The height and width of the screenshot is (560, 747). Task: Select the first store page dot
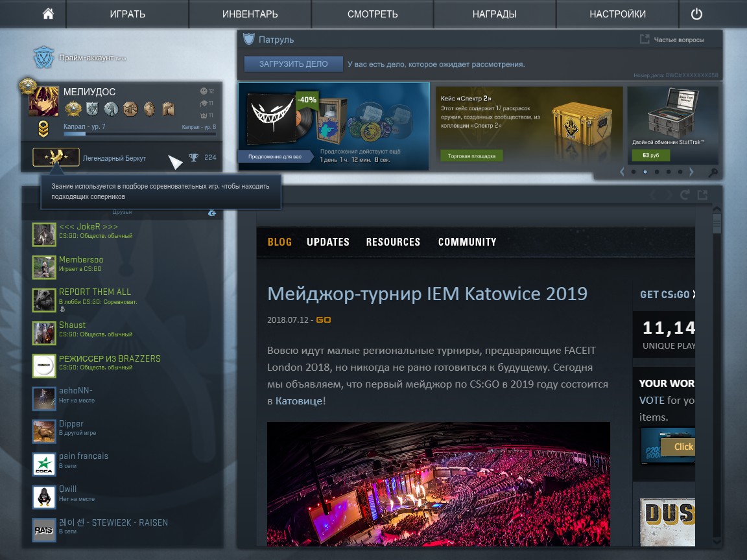pyautogui.click(x=634, y=172)
